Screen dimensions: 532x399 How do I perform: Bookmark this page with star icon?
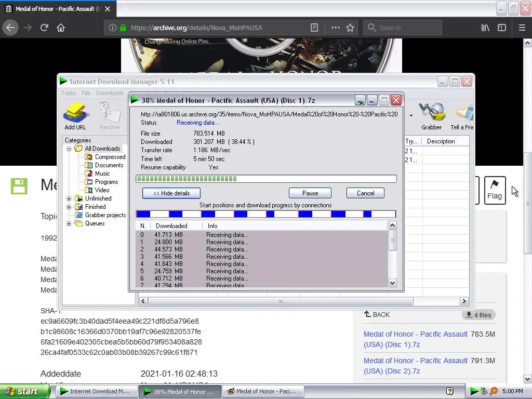coord(350,28)
